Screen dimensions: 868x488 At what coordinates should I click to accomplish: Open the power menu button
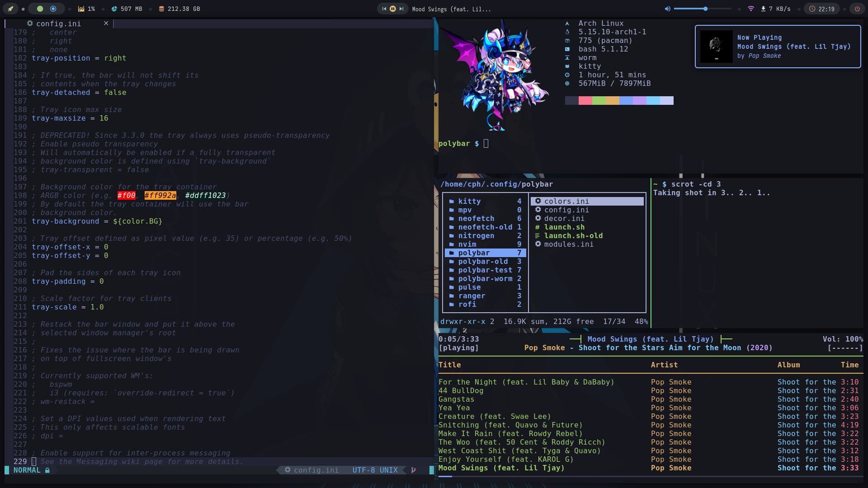857,9
